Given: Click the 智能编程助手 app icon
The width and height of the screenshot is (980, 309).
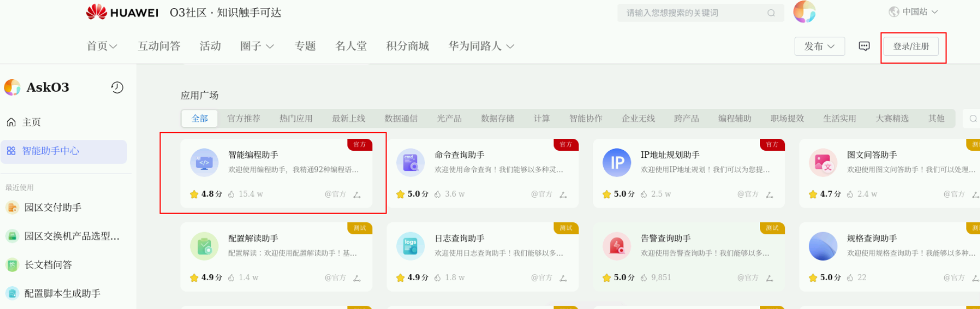Looking at the screenshot, I should click(204, 162).
